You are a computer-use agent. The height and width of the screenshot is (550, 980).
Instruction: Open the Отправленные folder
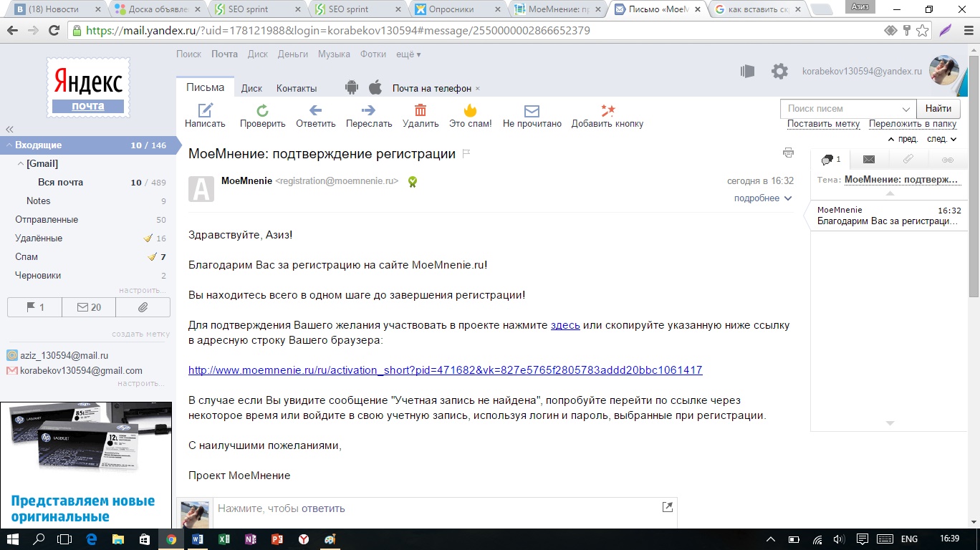coord(47,220)
